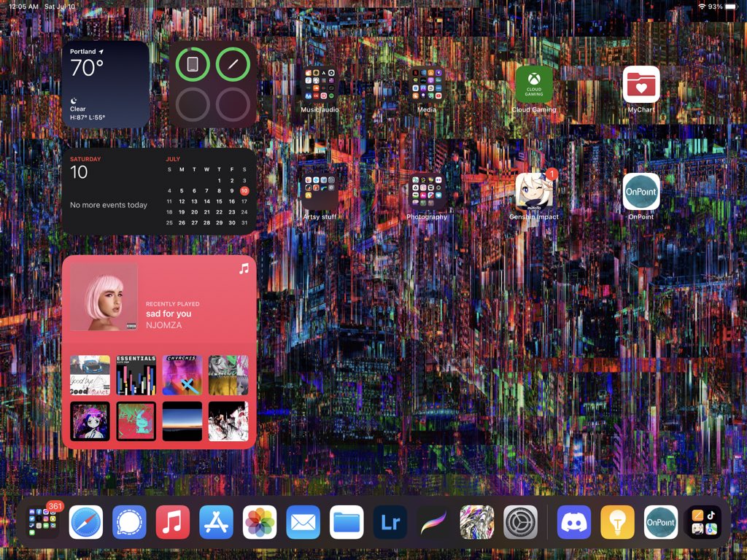747x560 pixels.
Task: Open 'sad for you' recently played track
Action: click(x=169, y=314)
